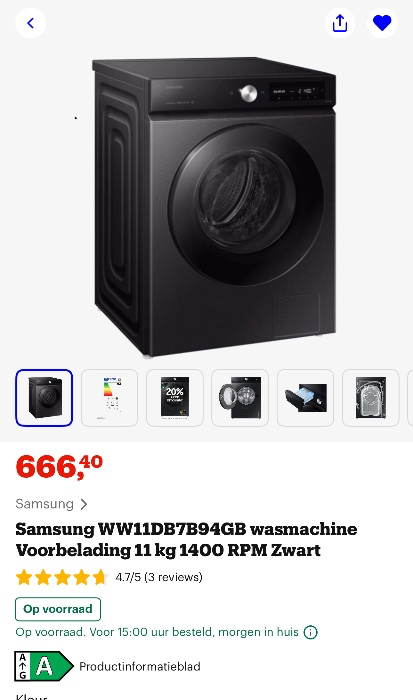Select the energy label thumbnail

click(109, 398)
